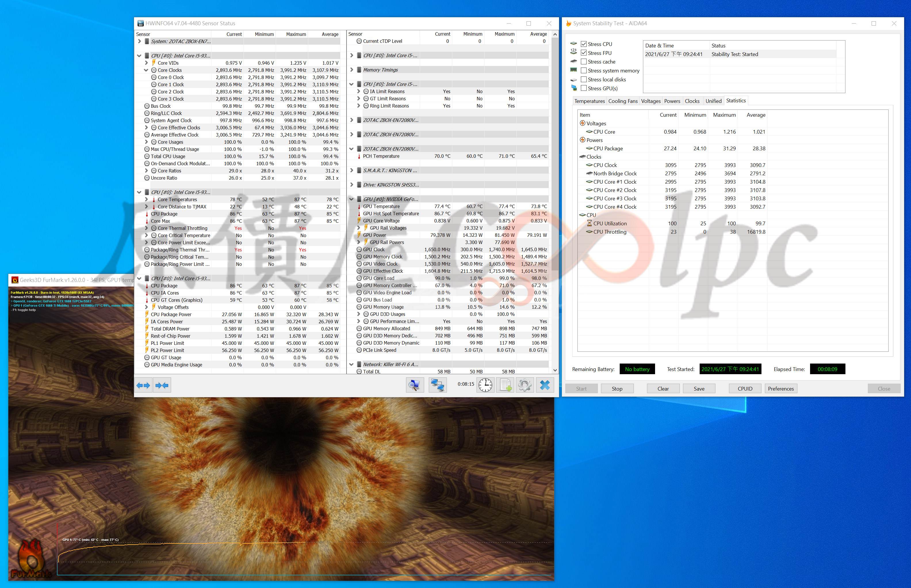Uncheck Stress CPU checkbox
Viewport: 911px width, 588px height.
click(x=584, y=44)
